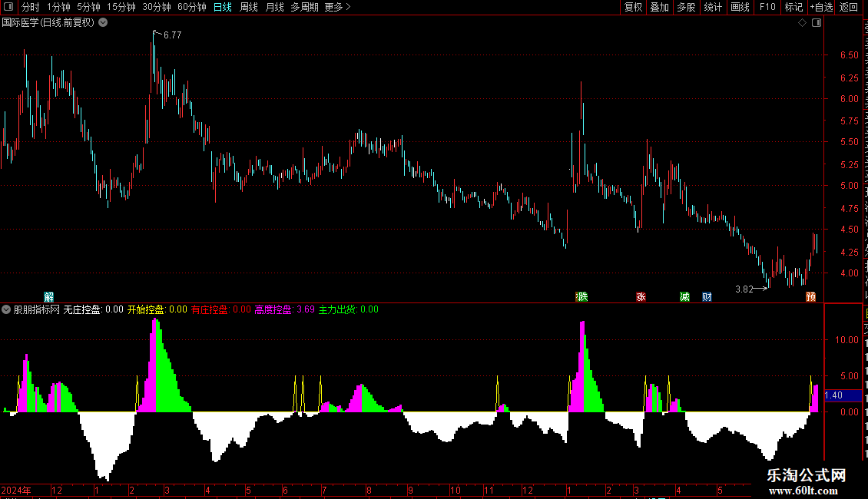
Task: Select the 60分钟 period tab
Action: [192, 7]
